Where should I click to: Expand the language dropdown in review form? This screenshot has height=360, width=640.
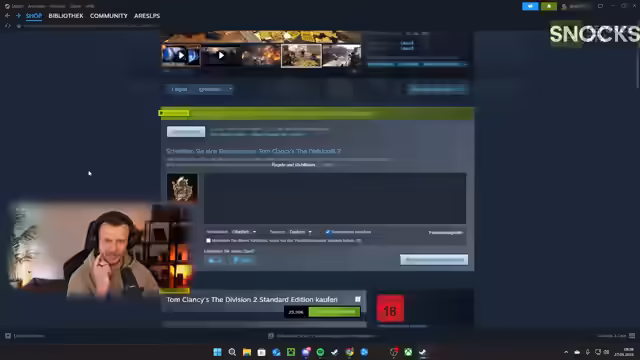tap(300, 232)
